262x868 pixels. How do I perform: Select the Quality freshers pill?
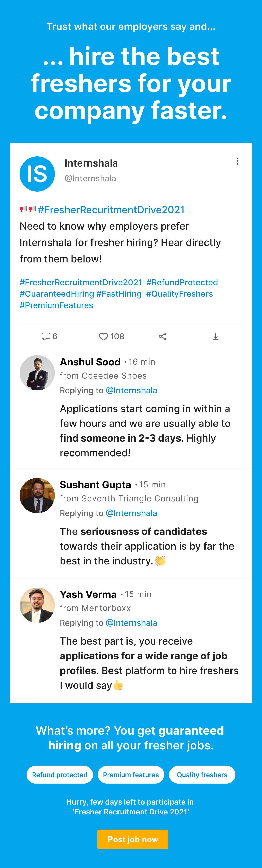[202, 775]
